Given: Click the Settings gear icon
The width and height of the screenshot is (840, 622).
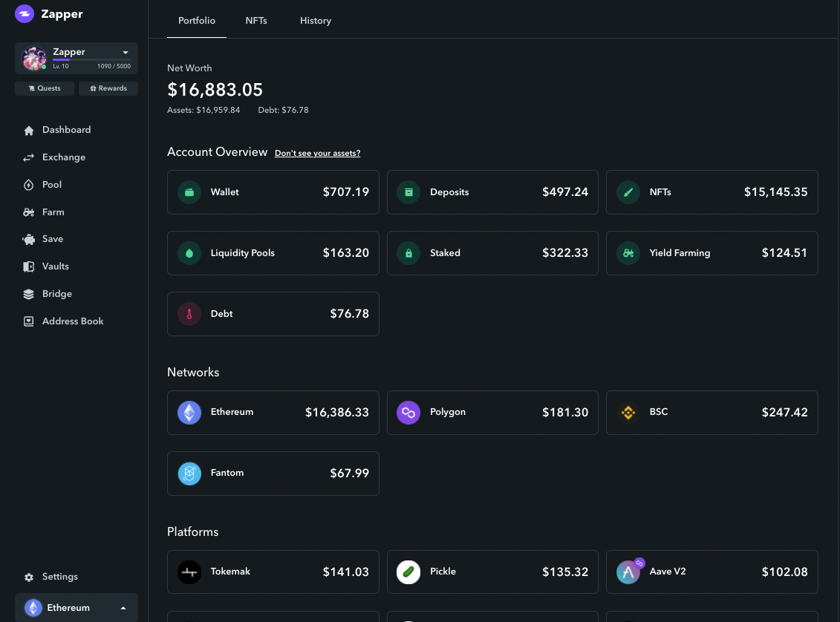Looking at the screenshot, I should tap(29, 577).
